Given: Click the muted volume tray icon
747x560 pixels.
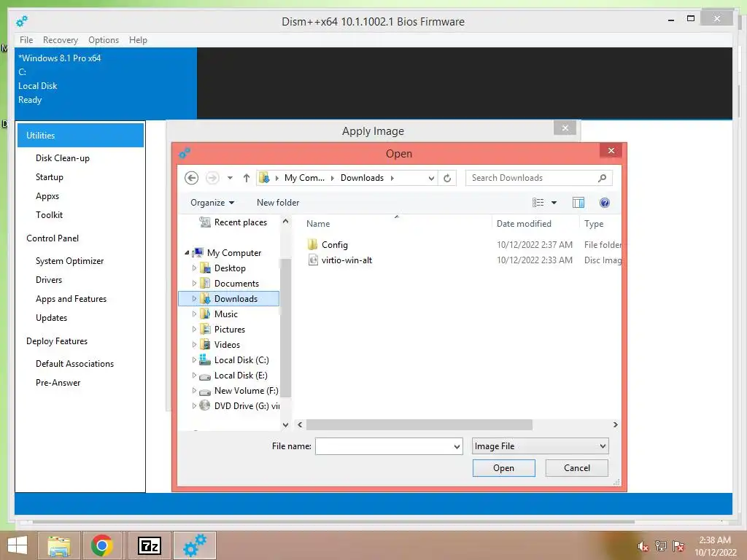Looking at the screenshot, I should [643, 546].
